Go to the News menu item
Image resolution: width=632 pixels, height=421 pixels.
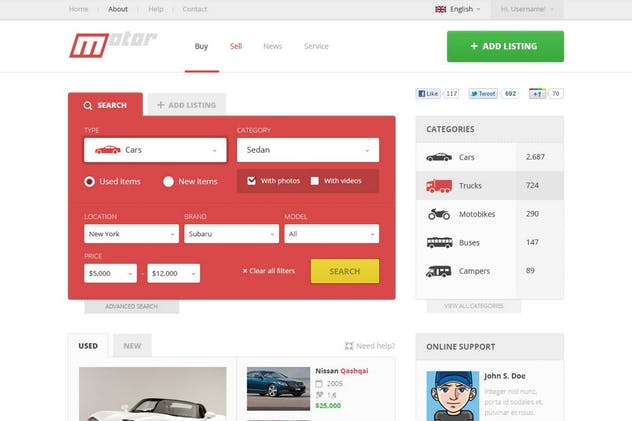[x=273, y=46]
